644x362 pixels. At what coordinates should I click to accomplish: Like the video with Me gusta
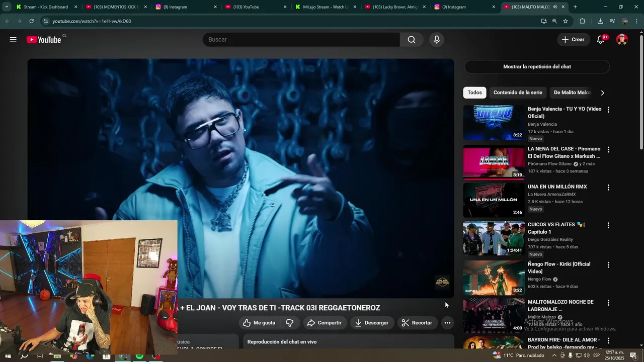point(259,323)
